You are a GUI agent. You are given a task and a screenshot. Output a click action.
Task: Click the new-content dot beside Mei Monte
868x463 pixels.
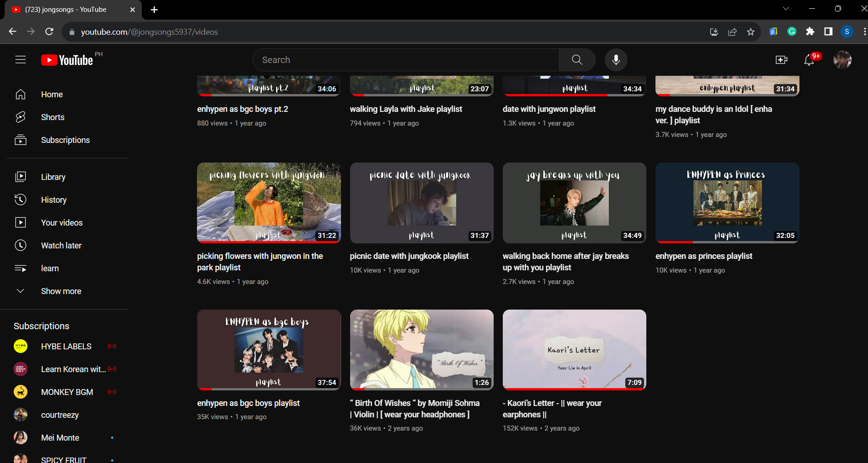[112, 437]
